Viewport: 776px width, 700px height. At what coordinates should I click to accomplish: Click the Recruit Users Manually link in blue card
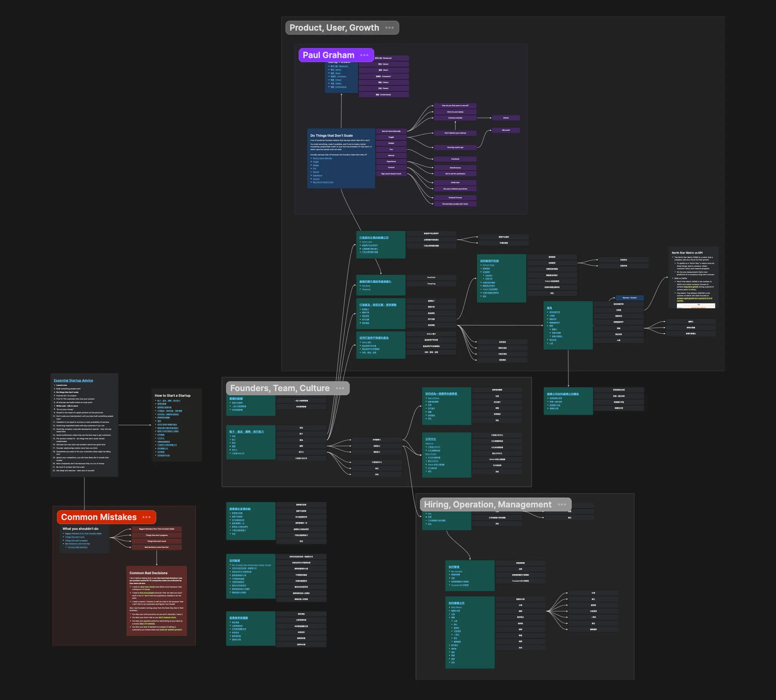click(x=322, y=158)
